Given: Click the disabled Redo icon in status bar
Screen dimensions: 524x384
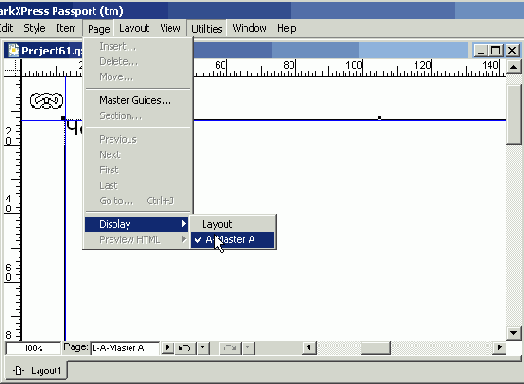Looking at the screenshot, I should coord(230,348).
